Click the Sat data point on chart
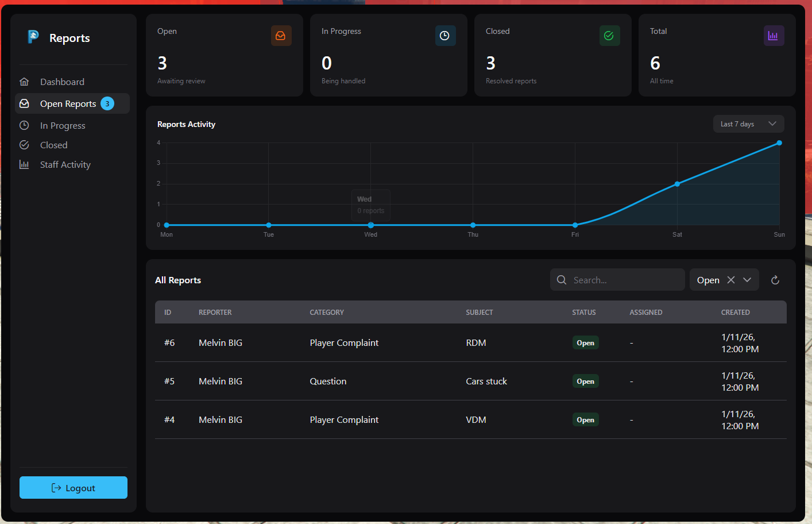 coord(677,184)
